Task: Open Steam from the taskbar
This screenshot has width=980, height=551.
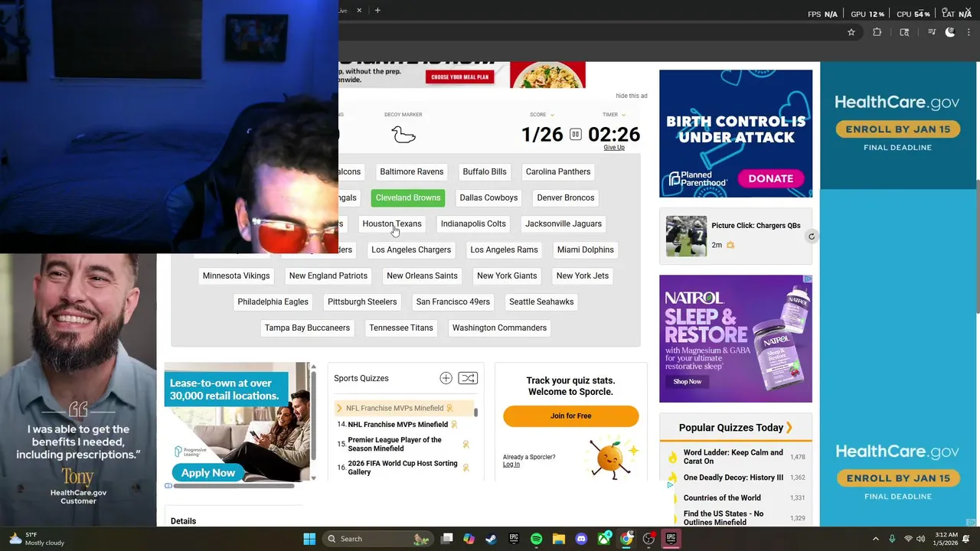Action: (x=491, y=539)
